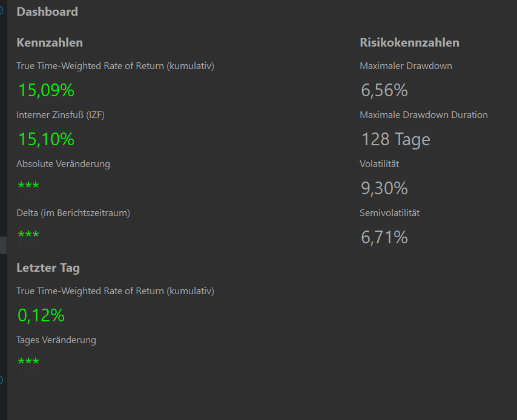Click the Maximaler Drawdown widget label
Viewport: 517px width, 420px height.
coord(406,66)
